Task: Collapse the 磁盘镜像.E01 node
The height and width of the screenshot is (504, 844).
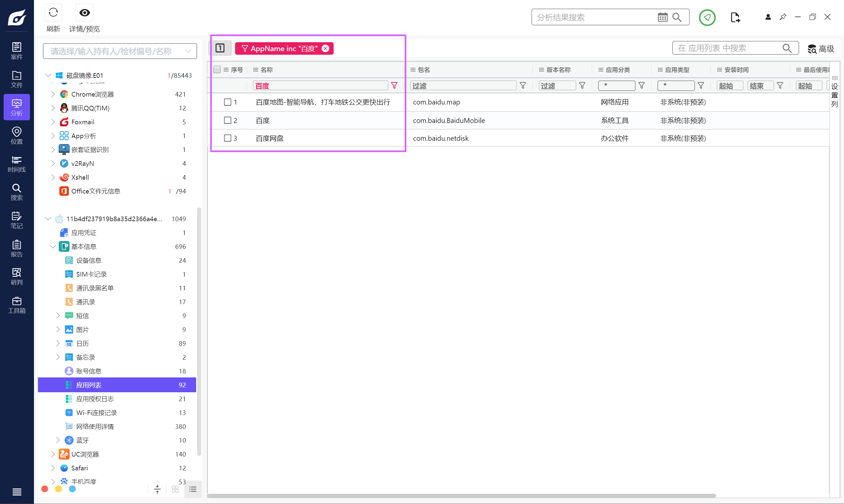Action: pos(48,75)
